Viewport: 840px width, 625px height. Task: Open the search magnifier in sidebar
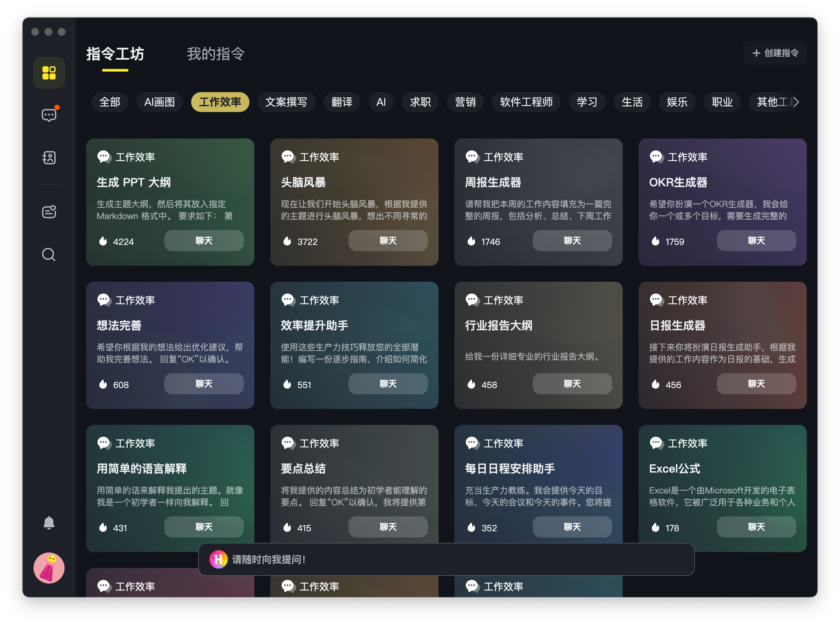coord(49,255)
